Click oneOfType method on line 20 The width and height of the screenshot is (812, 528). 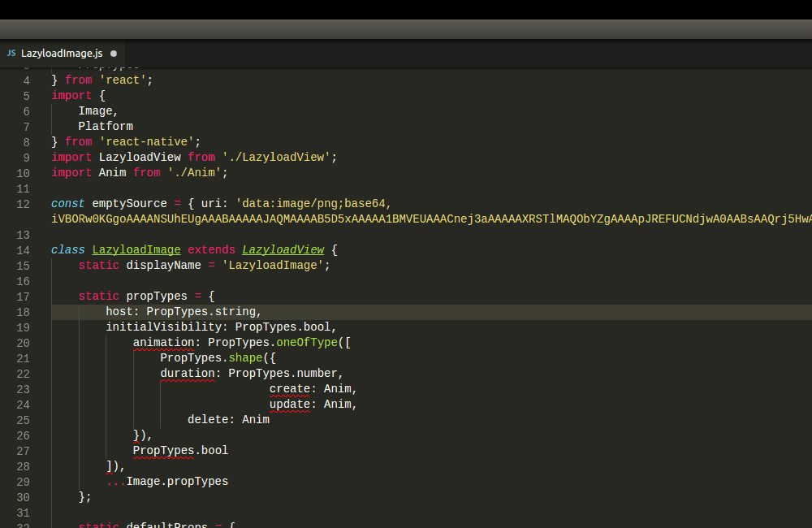(307, 343)
